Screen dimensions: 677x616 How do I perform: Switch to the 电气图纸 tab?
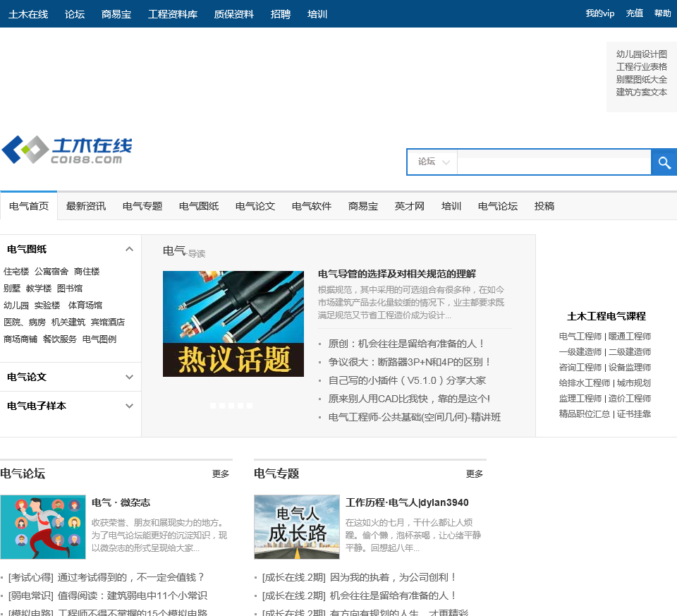click(x=199, y=206)
